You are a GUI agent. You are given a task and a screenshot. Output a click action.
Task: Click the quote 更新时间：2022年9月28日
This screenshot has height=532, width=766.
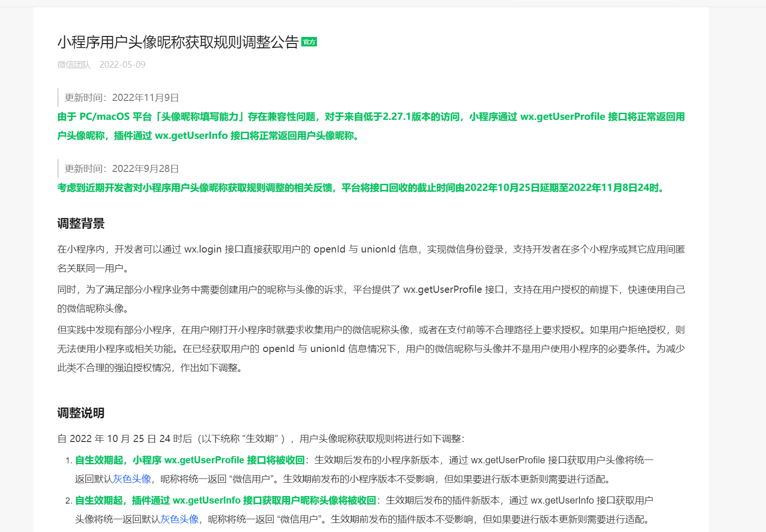(122, 169)
